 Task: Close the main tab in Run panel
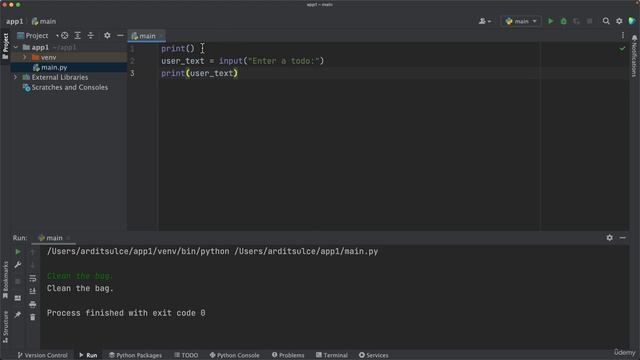(69, 238)
